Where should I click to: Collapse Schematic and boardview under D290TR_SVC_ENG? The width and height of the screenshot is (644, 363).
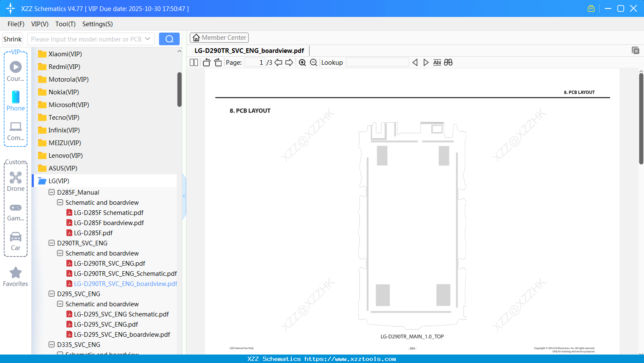point(60,253)
